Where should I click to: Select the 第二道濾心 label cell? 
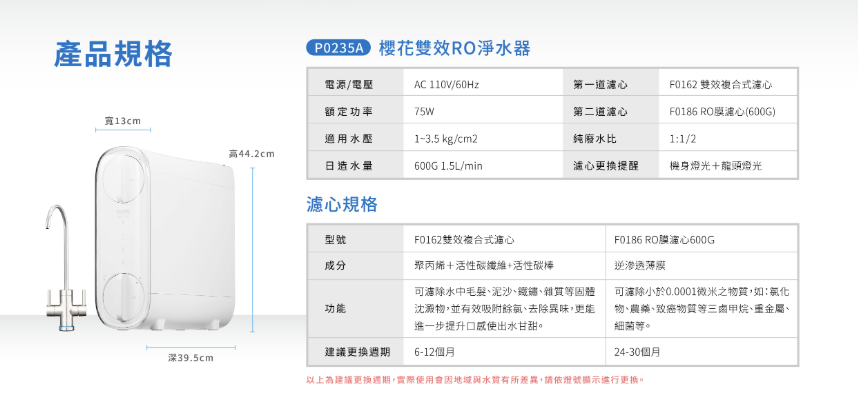[612, 110]
